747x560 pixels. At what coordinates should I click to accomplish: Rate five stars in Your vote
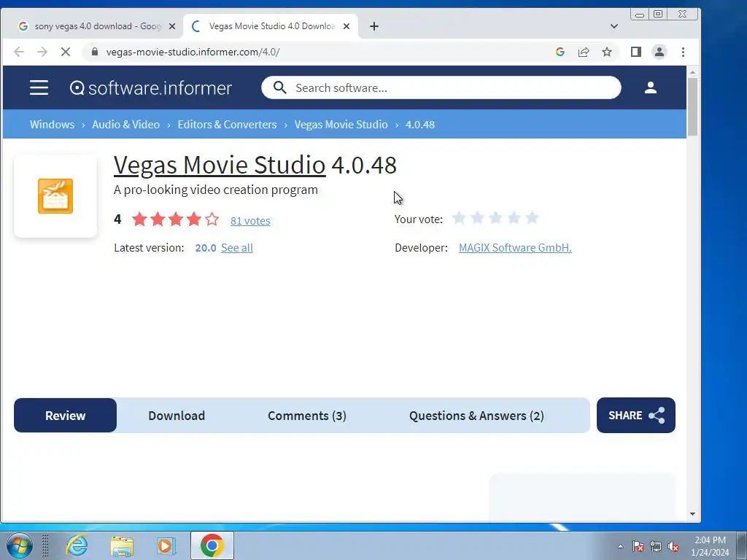coord(532,218)
